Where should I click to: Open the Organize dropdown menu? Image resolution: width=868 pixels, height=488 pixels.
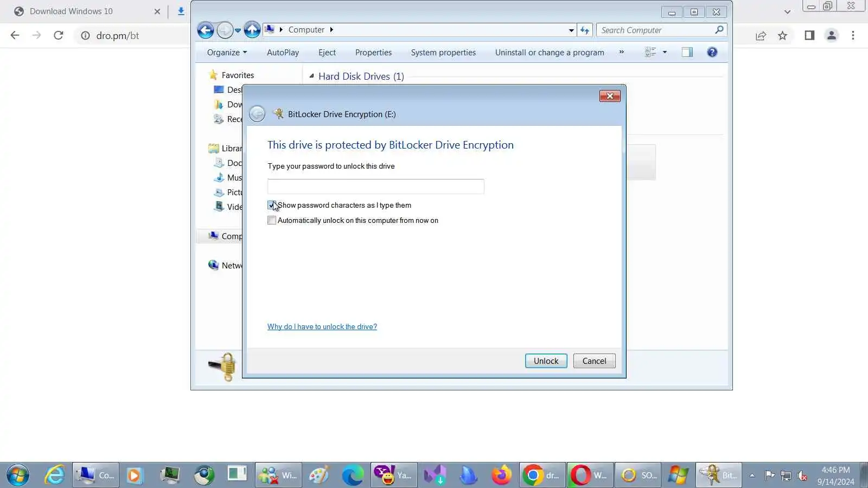click(227, 52)
